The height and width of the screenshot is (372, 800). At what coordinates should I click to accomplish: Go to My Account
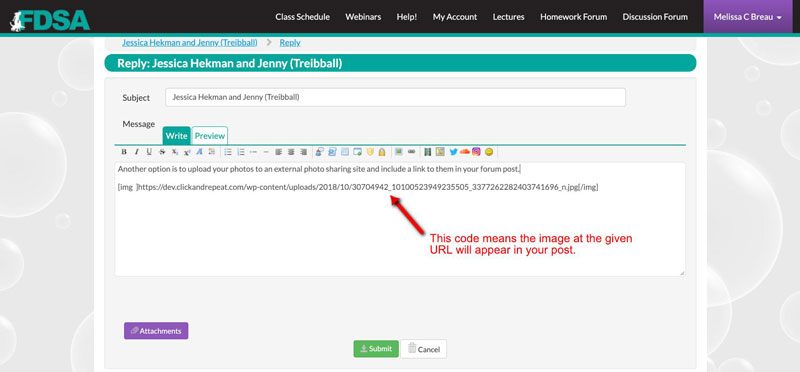[455, 17]
